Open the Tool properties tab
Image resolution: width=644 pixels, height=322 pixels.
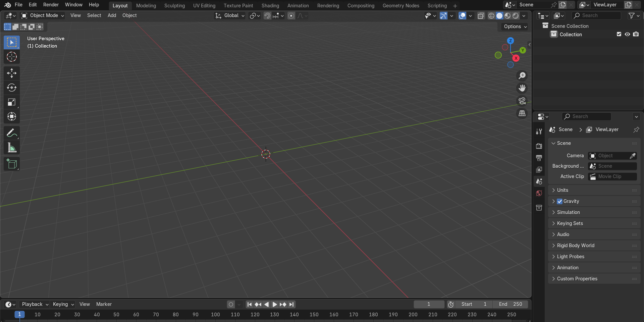pyautogui.click(x=539, y=131)
